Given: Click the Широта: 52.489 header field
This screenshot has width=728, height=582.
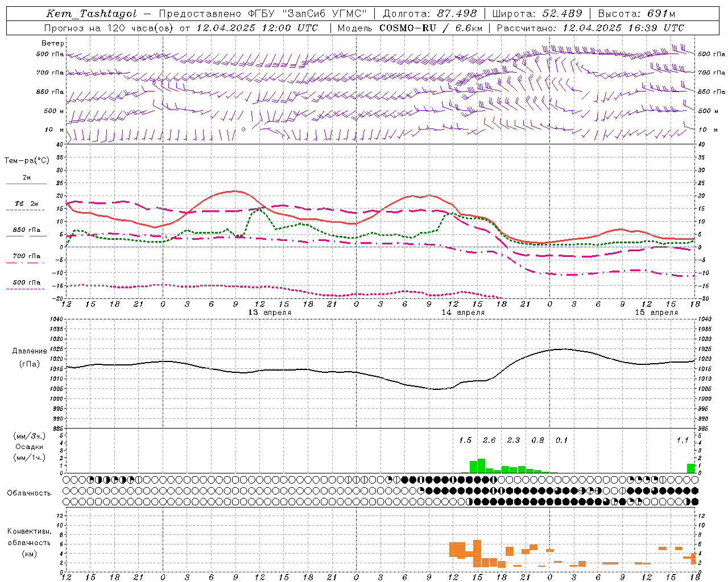Looking at the screenshot, I should (x=537, y=14).
